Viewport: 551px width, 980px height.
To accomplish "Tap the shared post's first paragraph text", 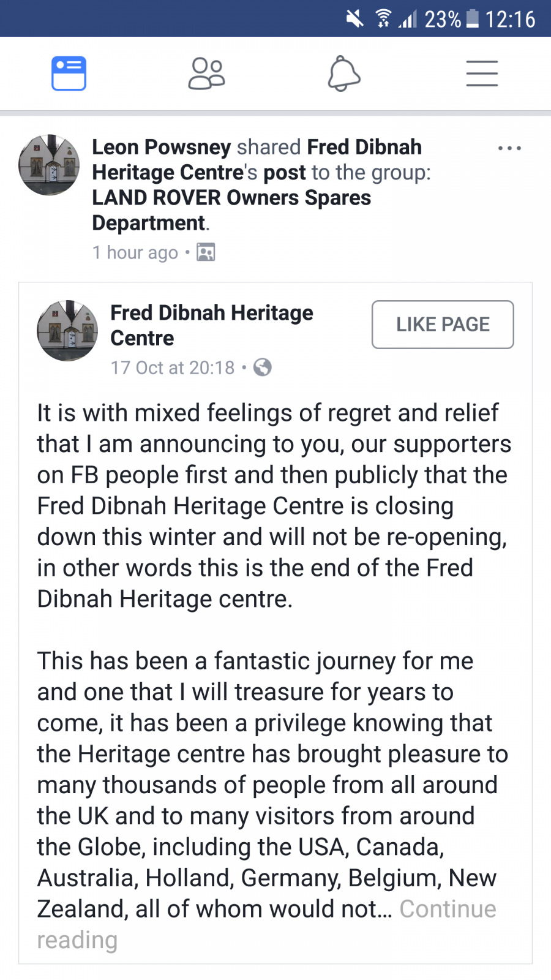I will point(274,506).
